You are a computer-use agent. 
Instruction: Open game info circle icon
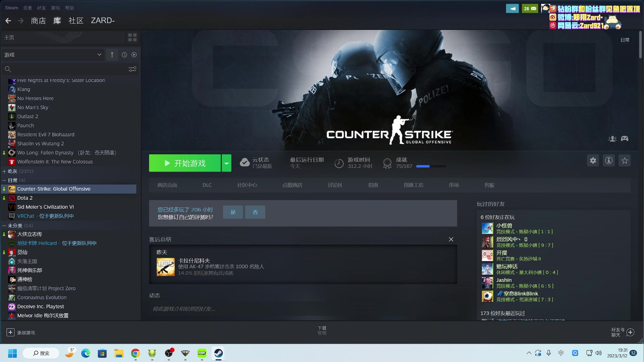609,161
